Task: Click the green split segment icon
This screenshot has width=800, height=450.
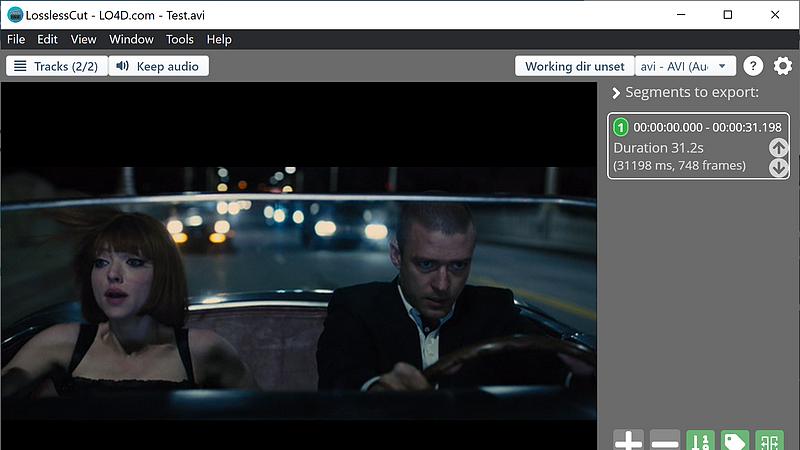Action: pos(769,440)
